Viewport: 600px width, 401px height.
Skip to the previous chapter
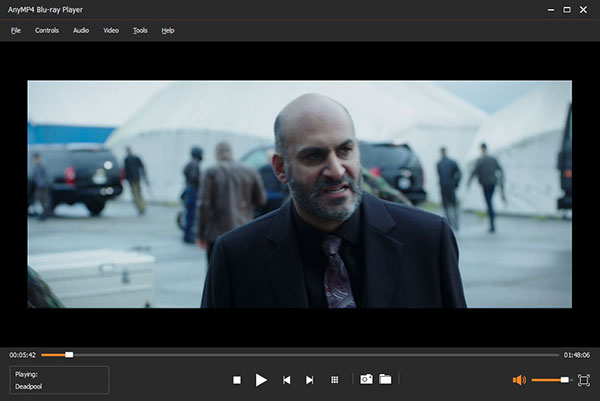tap(287, 380)
